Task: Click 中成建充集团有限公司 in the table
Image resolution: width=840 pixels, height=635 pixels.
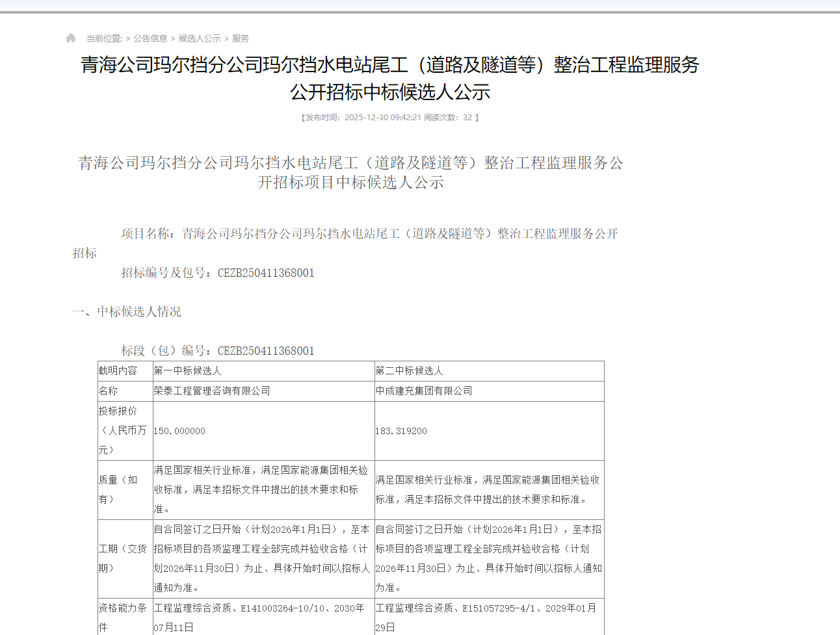Action: click(424, 391)
